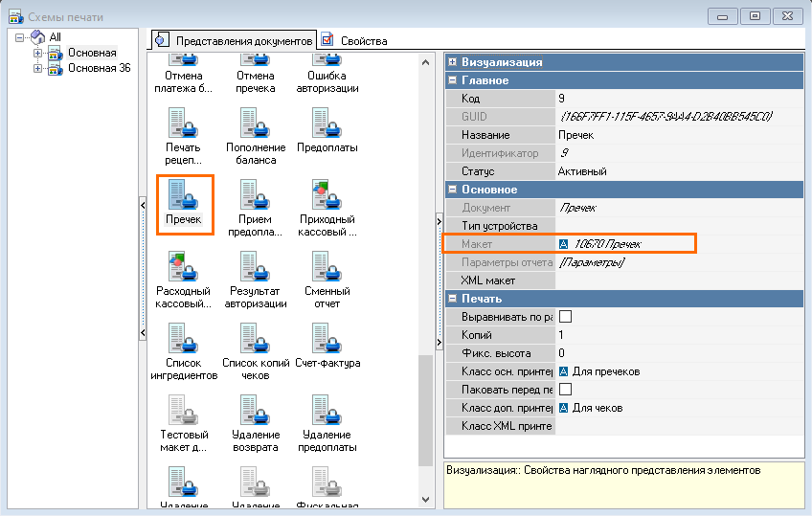
Task: Toggle the Паковать перед печатью checkbox
Action: pyautogui.click(x=565, y=390)
